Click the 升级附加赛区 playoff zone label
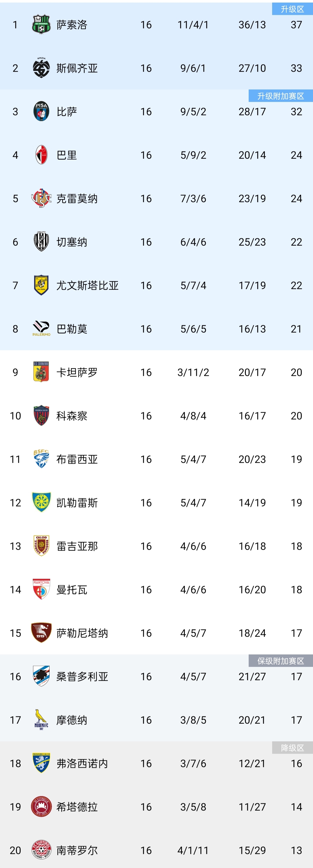313x868 pixels. pyautogui.click(x=280, y=96)
